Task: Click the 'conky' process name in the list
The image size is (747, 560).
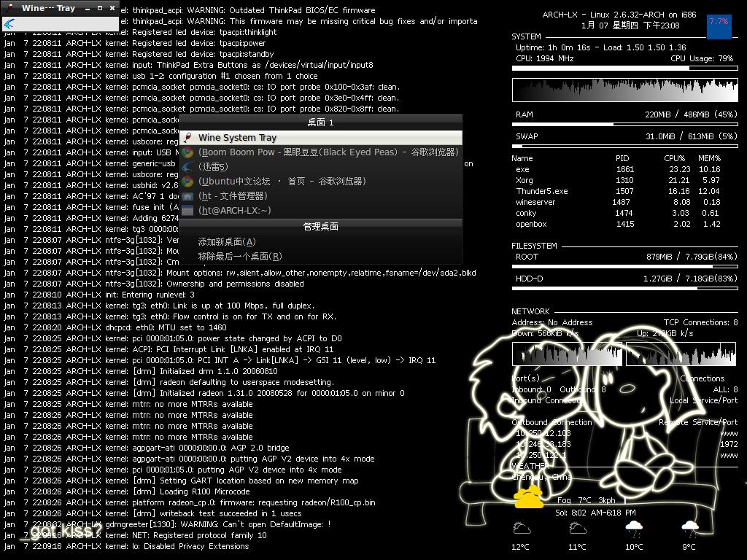Action: point(526,214)
